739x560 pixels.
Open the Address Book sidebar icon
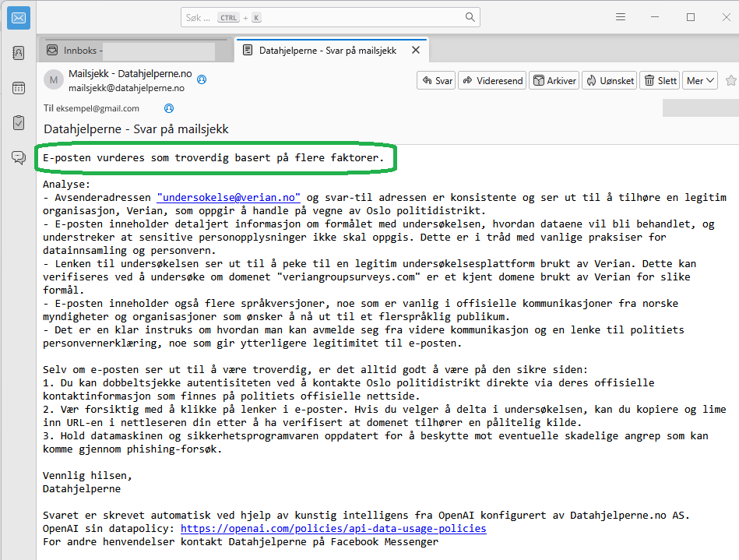click(19, 53)
